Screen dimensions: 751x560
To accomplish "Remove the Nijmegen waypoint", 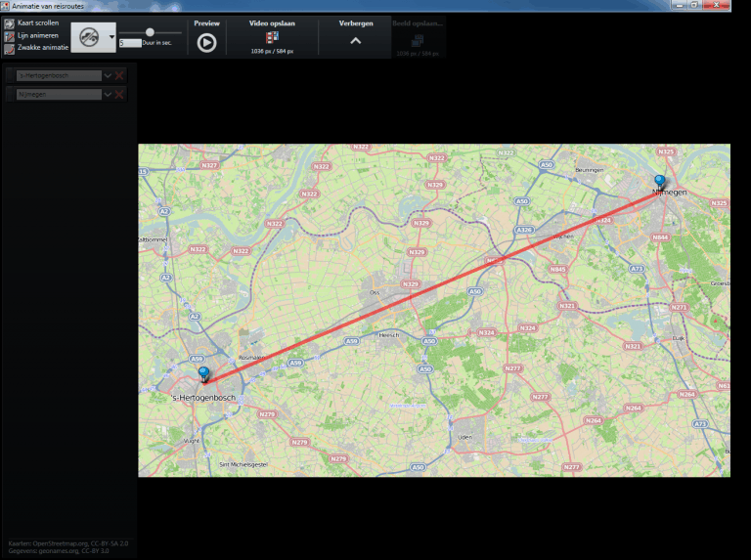I will coord(119,94).
